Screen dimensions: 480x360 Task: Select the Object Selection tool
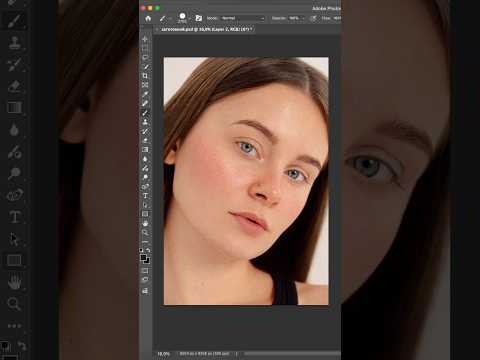pos(145,67)
